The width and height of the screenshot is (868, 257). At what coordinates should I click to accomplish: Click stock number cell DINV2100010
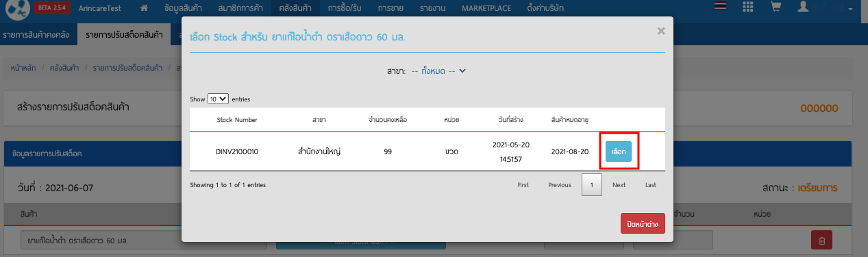coord(237,151)
